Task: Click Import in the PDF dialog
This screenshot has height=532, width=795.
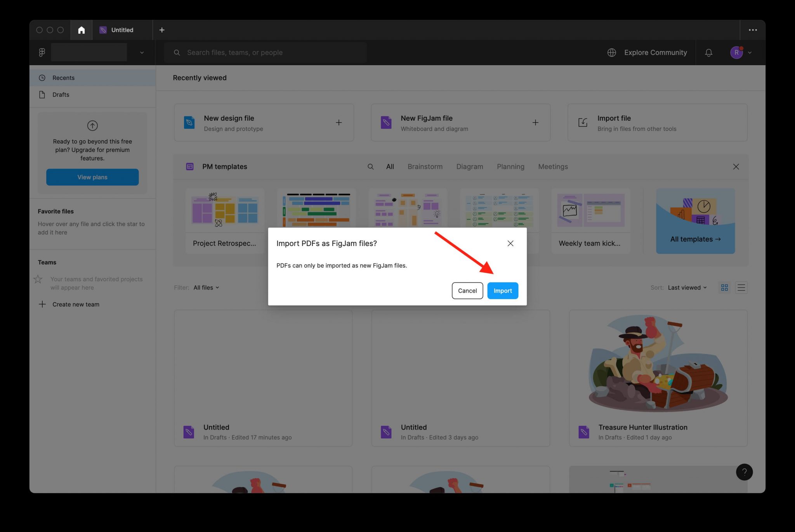Action: (503, 290)
